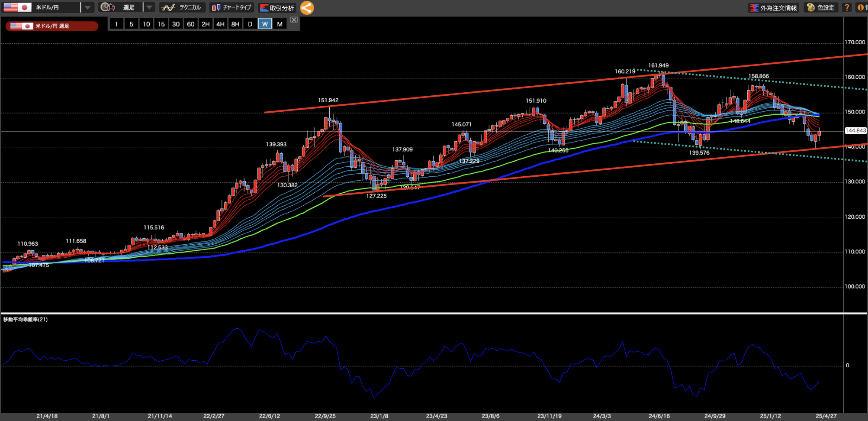Click the 24/6/16 date axis label

[x=659, y=416]
